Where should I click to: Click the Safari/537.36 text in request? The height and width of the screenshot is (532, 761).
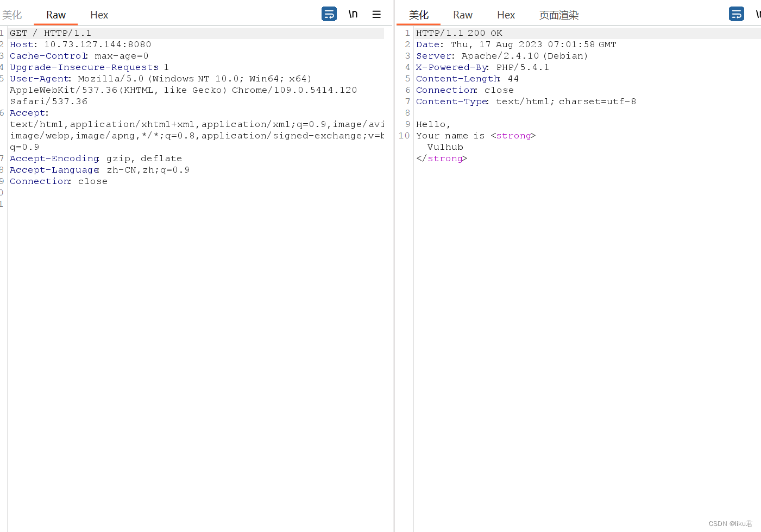[x=48, y=102]
